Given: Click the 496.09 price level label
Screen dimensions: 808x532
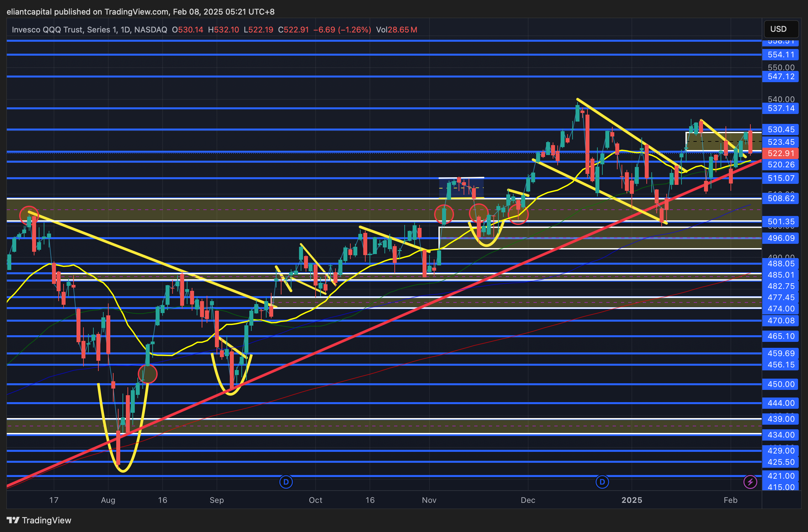Looking at the screenshot, I should pyautogui.click(x=781, y=238).
